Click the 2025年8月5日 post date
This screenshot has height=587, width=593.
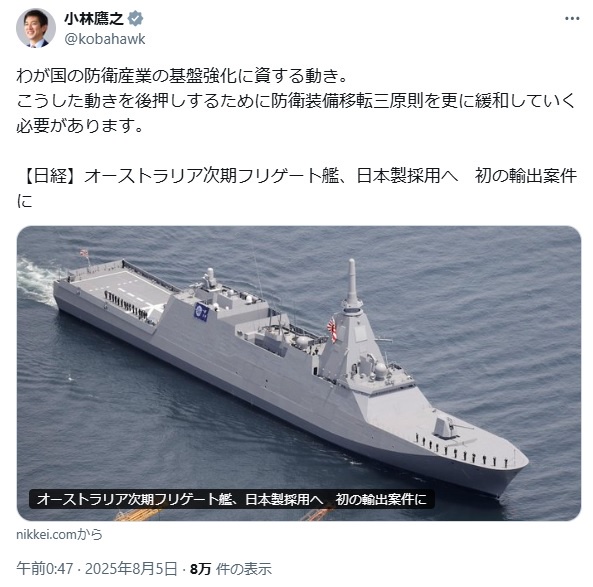(131, 568)
